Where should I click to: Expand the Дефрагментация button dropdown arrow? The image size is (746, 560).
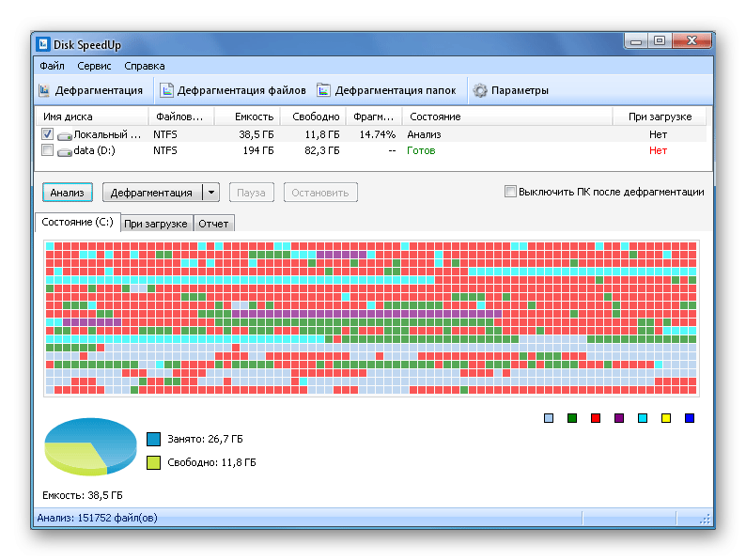pyautogui.click(x=211, y=193)
